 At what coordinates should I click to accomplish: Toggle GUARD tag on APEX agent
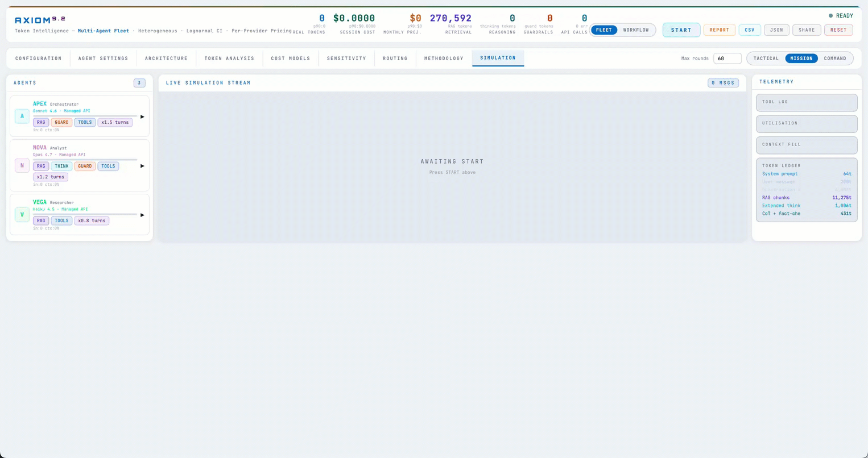click(x=61, y=122)
